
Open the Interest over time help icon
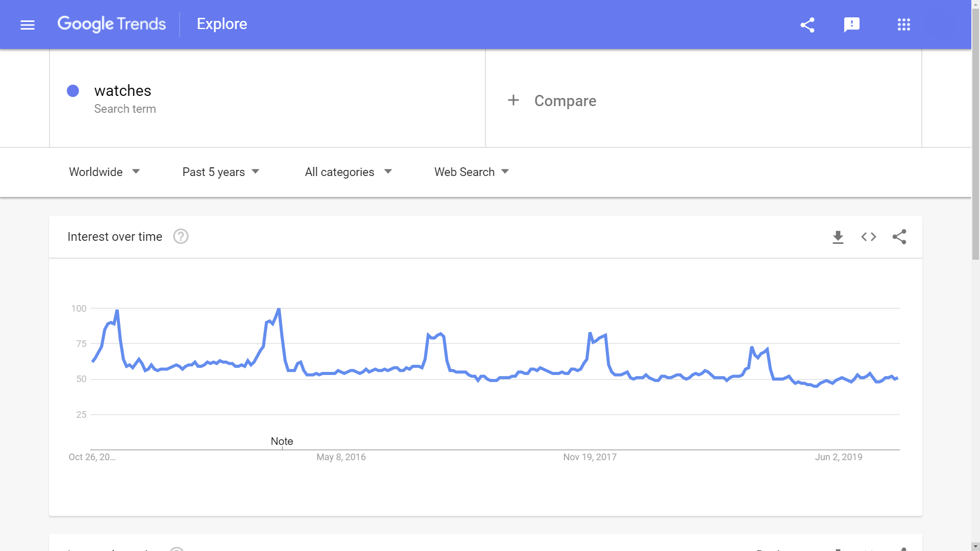point(181,237)
